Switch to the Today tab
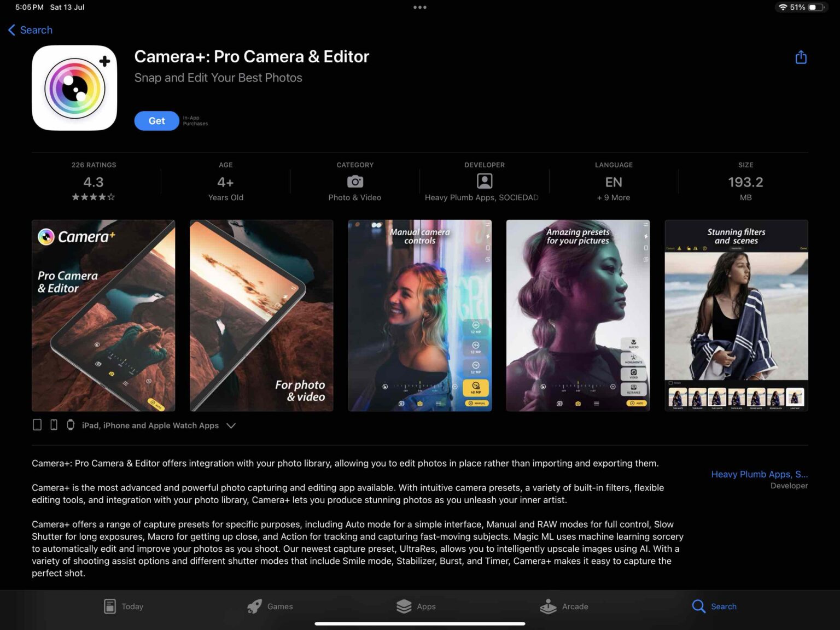The height and width of the screenshot is (630, 840). pos(122,606)
